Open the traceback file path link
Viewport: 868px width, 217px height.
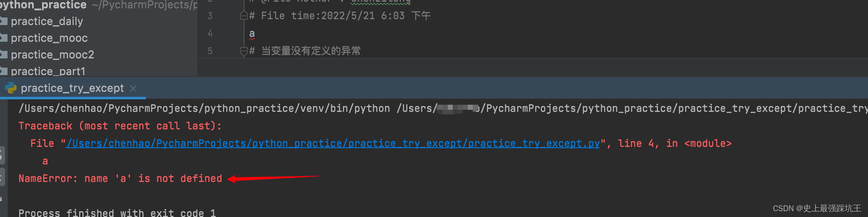pos(333,144)
